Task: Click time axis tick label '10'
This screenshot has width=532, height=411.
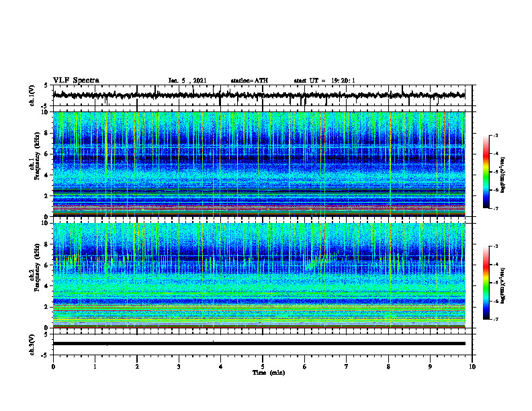Action: [x=472, y=367]
